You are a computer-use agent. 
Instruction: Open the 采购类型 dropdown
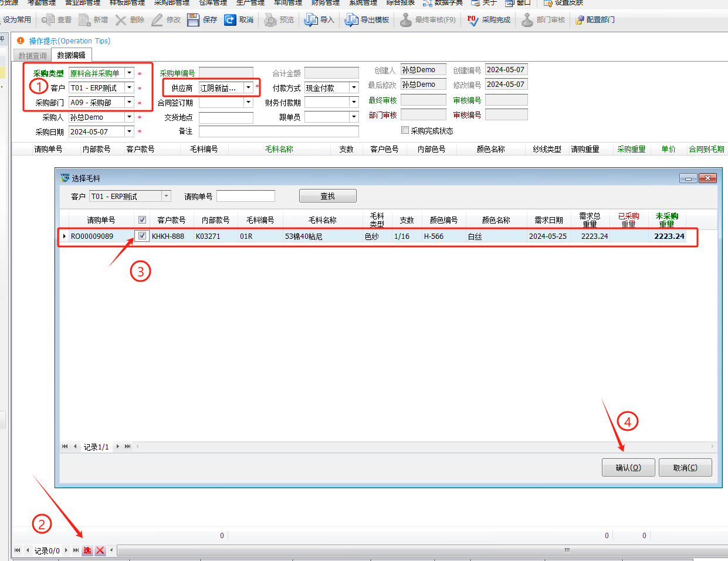pyautogui.click(x=129, y=73)
